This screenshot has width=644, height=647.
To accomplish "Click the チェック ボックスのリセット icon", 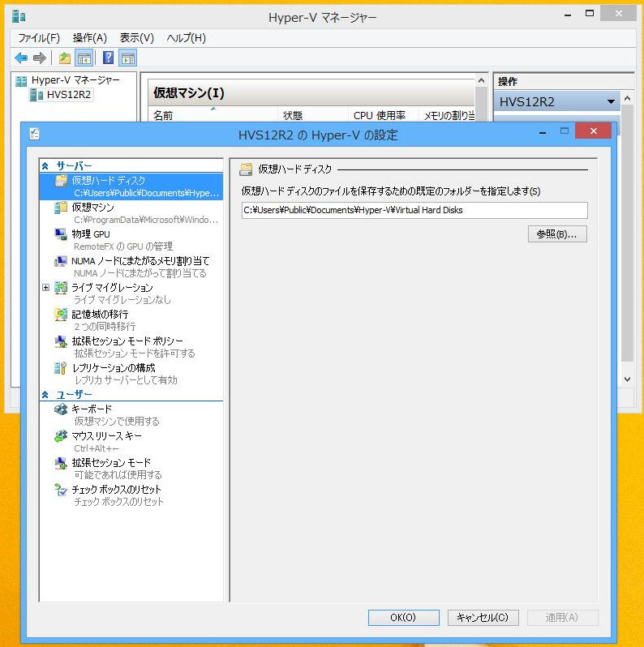I will point(61,490).
